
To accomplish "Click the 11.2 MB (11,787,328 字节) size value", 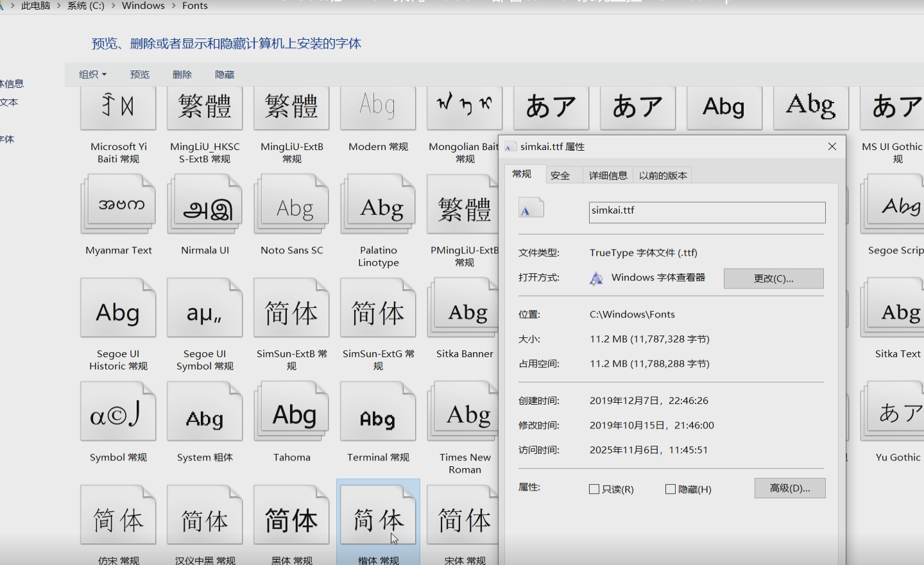I will [649, 339].
